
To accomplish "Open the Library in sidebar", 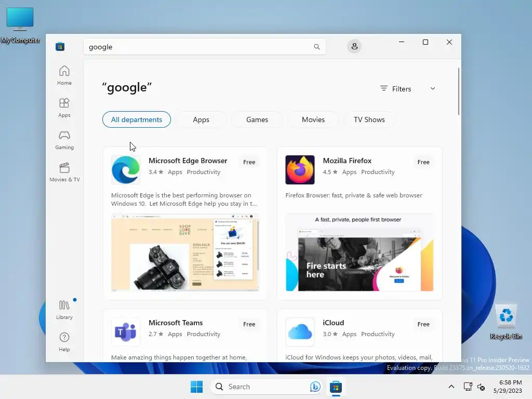I will pyautogui.click(x=64, y=310).
